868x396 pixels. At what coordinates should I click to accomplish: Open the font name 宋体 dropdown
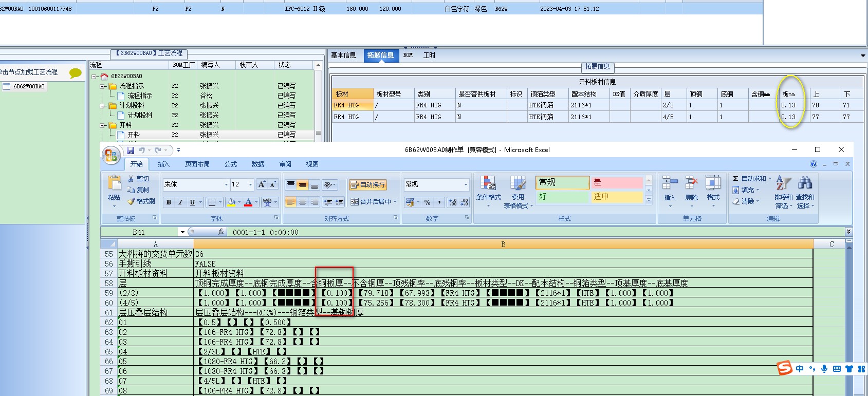[x=226, y=184]
